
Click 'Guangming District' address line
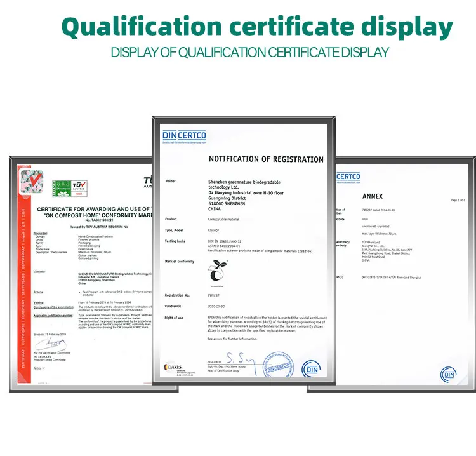[227, 198]
